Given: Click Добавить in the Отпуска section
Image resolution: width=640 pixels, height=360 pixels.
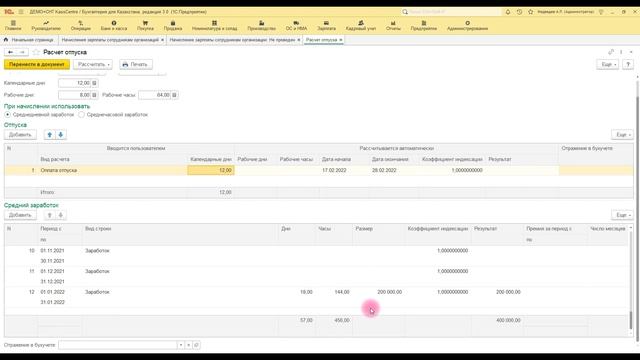Looking at the screenshot, I should pyautogui.click(x=20, y=135).
